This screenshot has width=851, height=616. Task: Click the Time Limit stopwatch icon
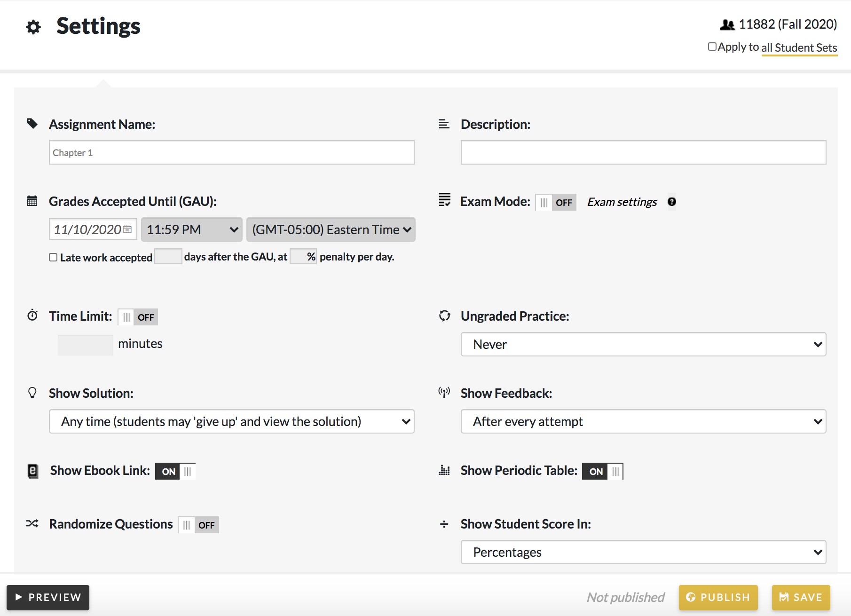point(32,315)
